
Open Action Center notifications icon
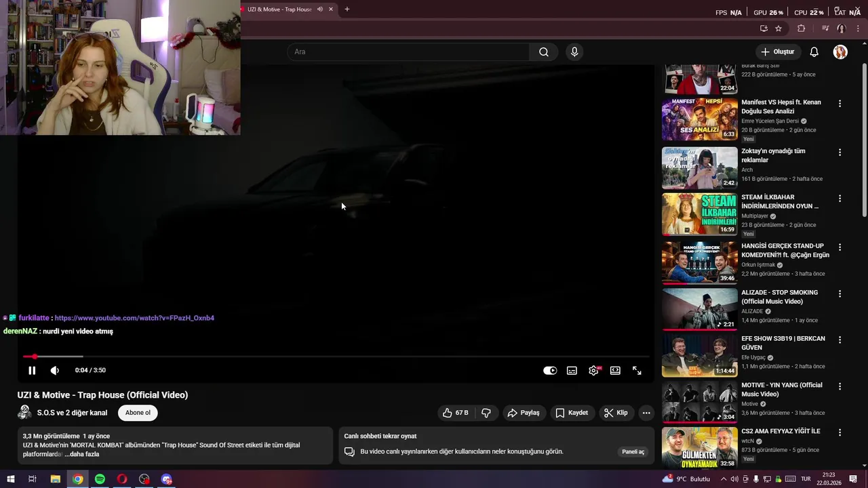tap(854, 479)
